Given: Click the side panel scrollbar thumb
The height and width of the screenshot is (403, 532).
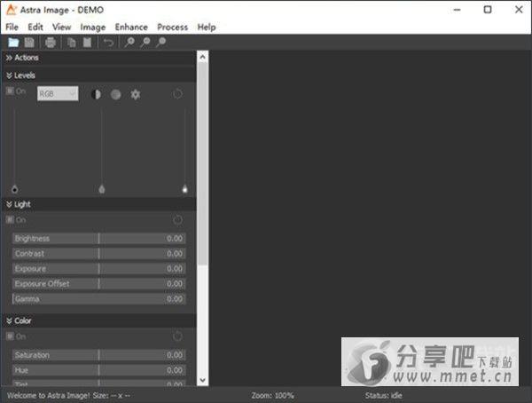Looking at the screenshot, I should 202,164.
